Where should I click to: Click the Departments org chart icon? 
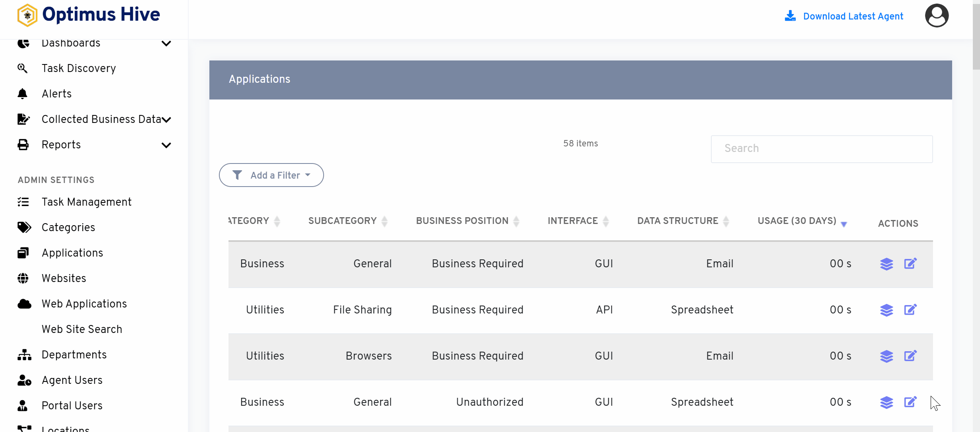pyautogui.click(x=24, y=355)
